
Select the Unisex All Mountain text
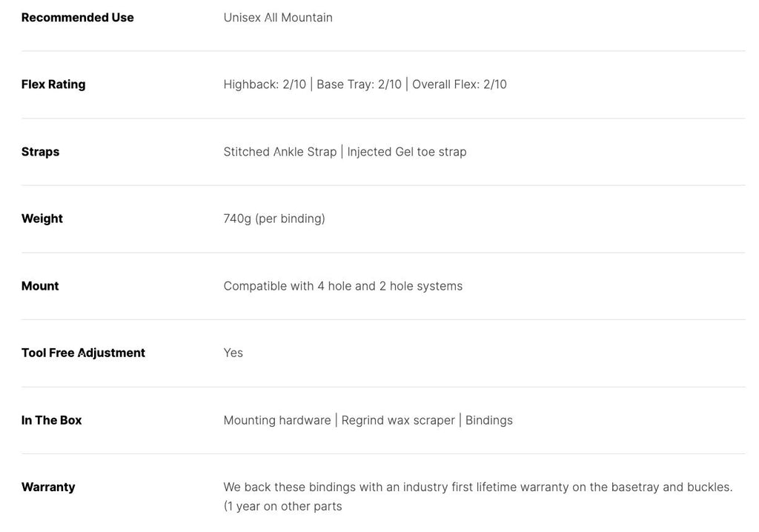coord(278,18)
